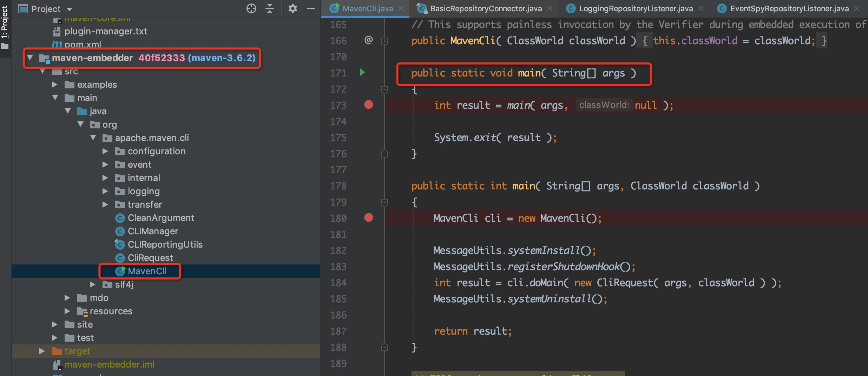Expand the test folder
The height and width of the screenshot is (376, 868).
(x=54, y=338)
